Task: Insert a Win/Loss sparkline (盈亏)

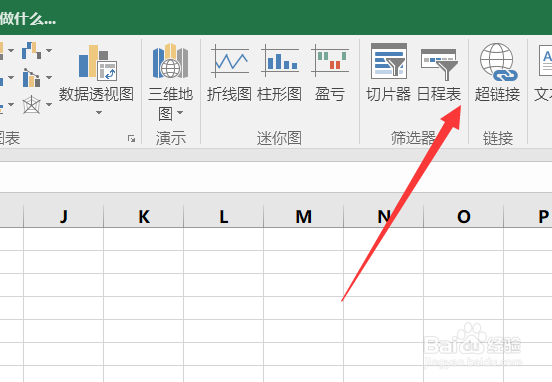Action: [330, 73]
